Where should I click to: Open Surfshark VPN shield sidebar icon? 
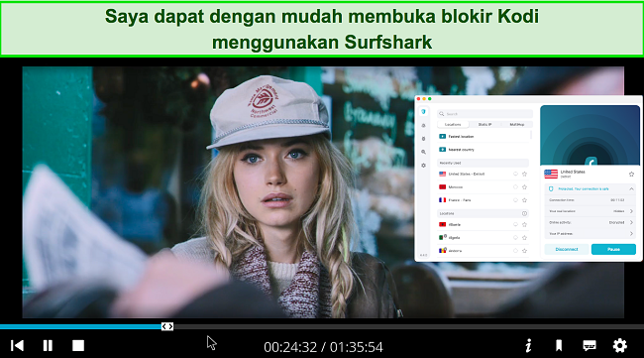423,112
